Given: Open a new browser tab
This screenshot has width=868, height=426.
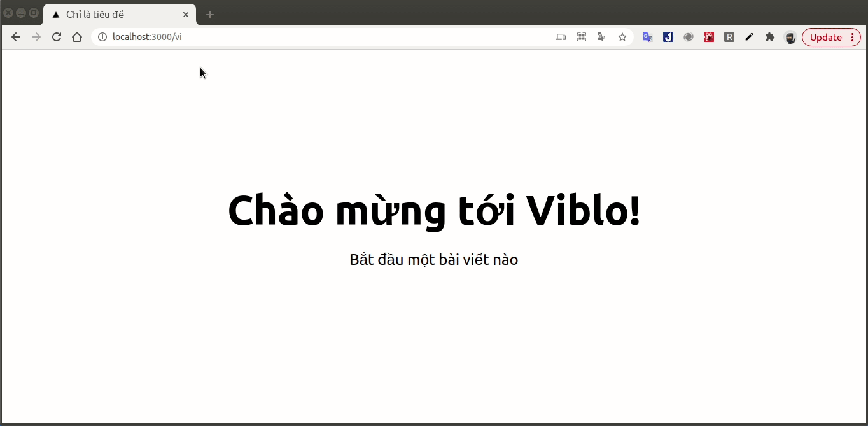Looking at the screenshot, I should 210,14.
